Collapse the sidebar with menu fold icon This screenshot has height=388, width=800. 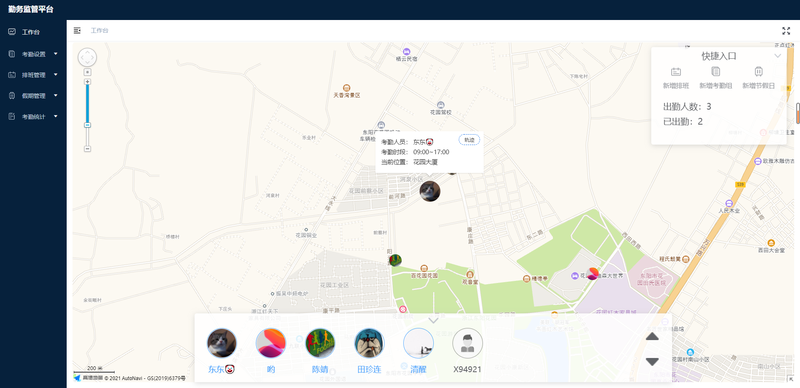77,31
